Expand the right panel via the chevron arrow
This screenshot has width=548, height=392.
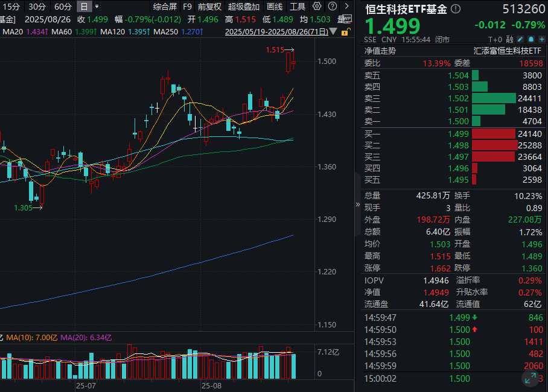click(358, 204)
